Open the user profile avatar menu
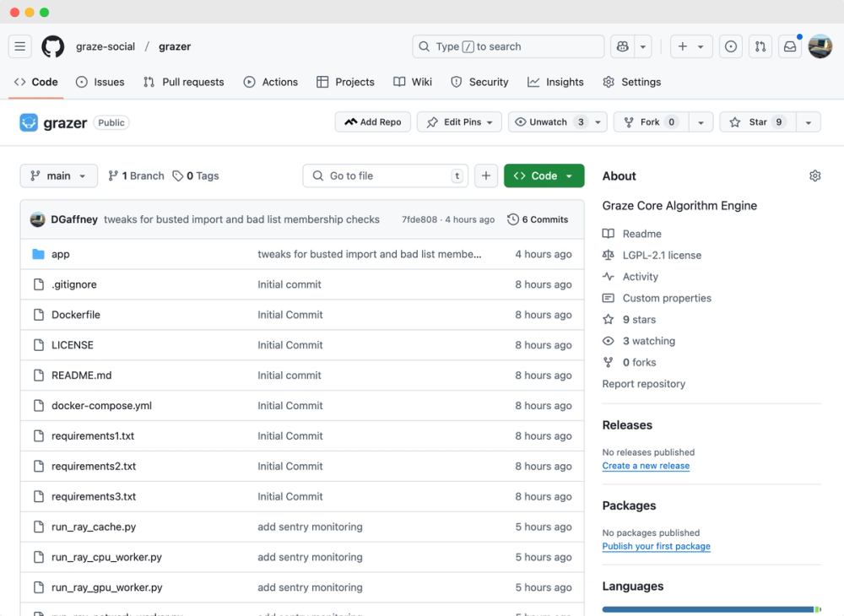This screenshot has height=616, width=844. 820,46
